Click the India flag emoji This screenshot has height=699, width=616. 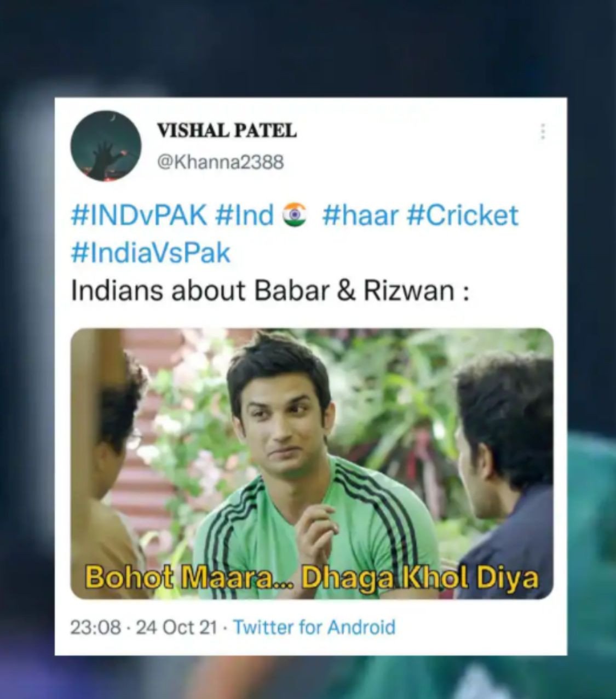295,215
